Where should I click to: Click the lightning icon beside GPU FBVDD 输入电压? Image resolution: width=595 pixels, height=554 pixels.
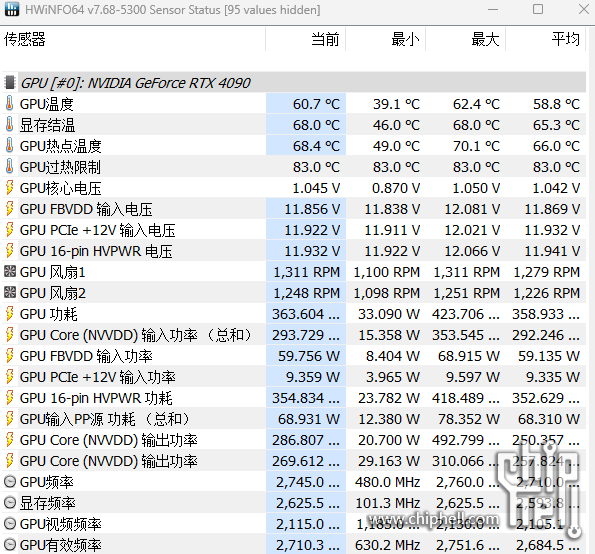pos(9,208)
